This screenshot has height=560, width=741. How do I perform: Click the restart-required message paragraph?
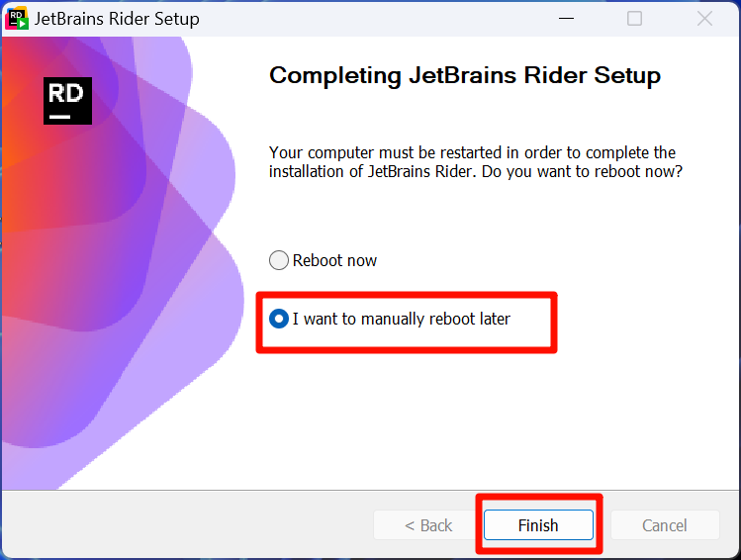pyautogui.click(x=476, y=162)
